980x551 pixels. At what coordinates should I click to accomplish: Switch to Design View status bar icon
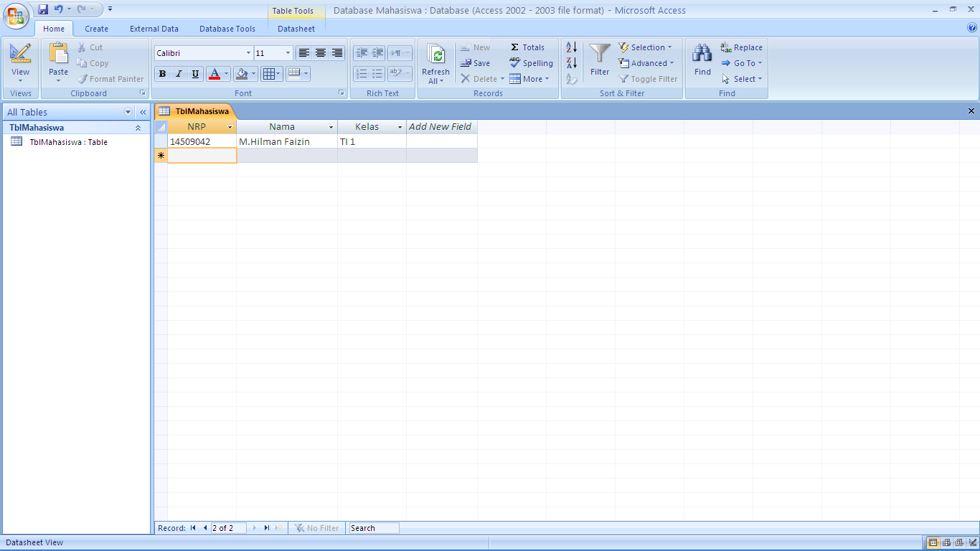coord(972,542)
